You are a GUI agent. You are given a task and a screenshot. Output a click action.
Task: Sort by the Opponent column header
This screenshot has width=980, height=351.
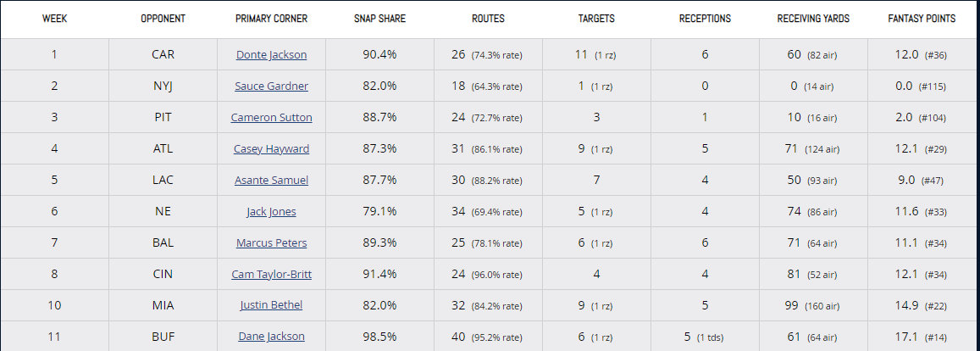tap(163, 19)
